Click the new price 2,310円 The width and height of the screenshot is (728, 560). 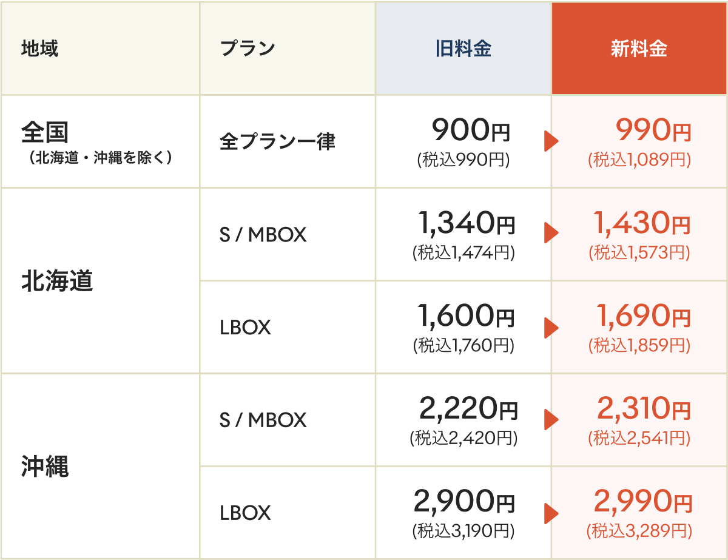644,410
